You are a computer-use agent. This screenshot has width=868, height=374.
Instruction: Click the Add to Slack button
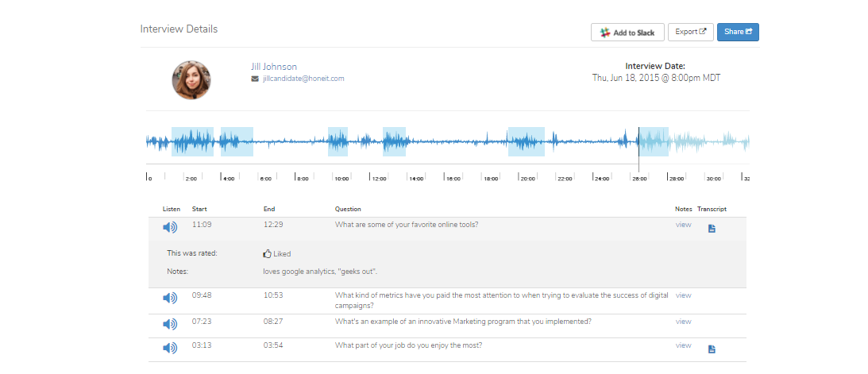click(627, 33)
